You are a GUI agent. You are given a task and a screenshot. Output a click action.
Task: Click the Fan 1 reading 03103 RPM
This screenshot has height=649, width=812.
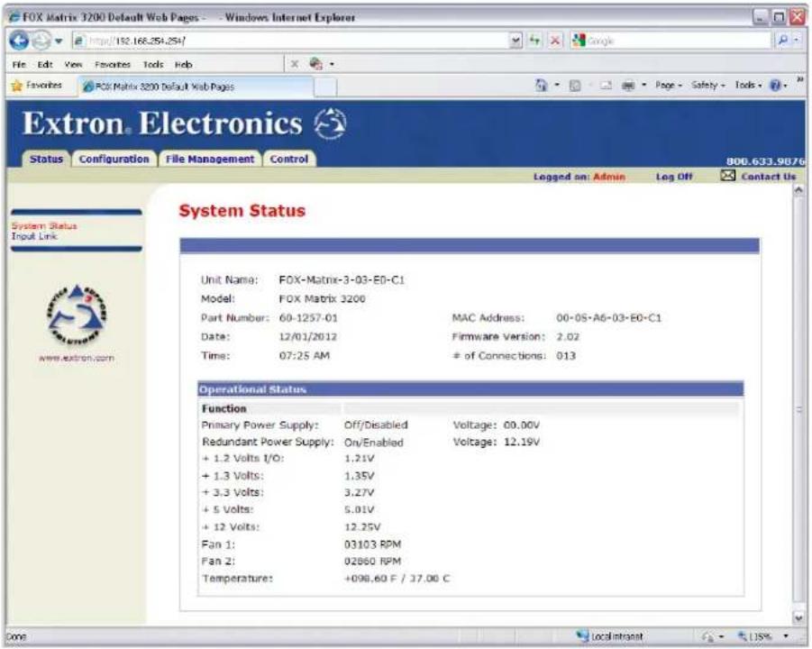coord(373,544)
